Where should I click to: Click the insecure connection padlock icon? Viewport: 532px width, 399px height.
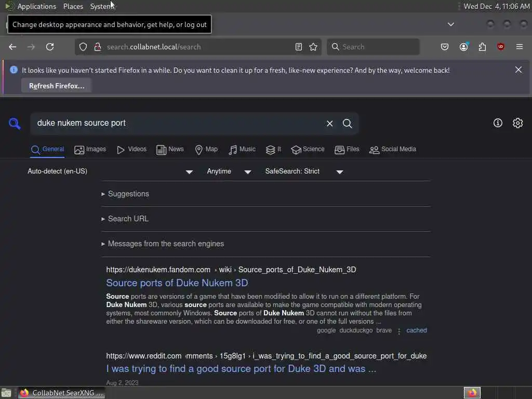(x=97, y=47)
